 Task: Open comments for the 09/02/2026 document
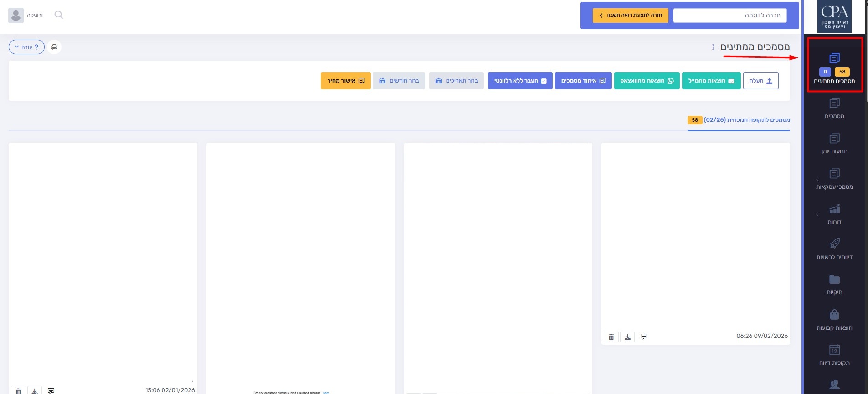[x=644, y=337]
